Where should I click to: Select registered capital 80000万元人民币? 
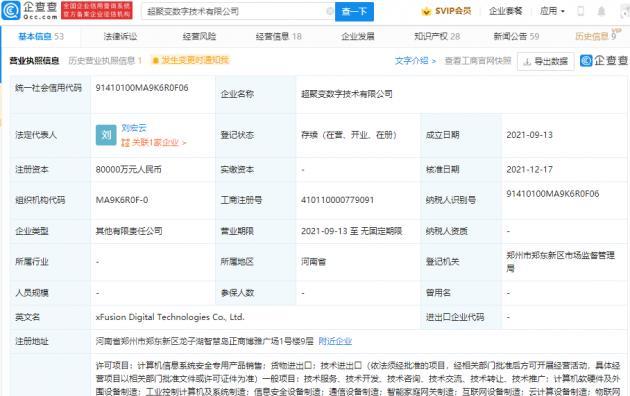click(x=129, y=169)
